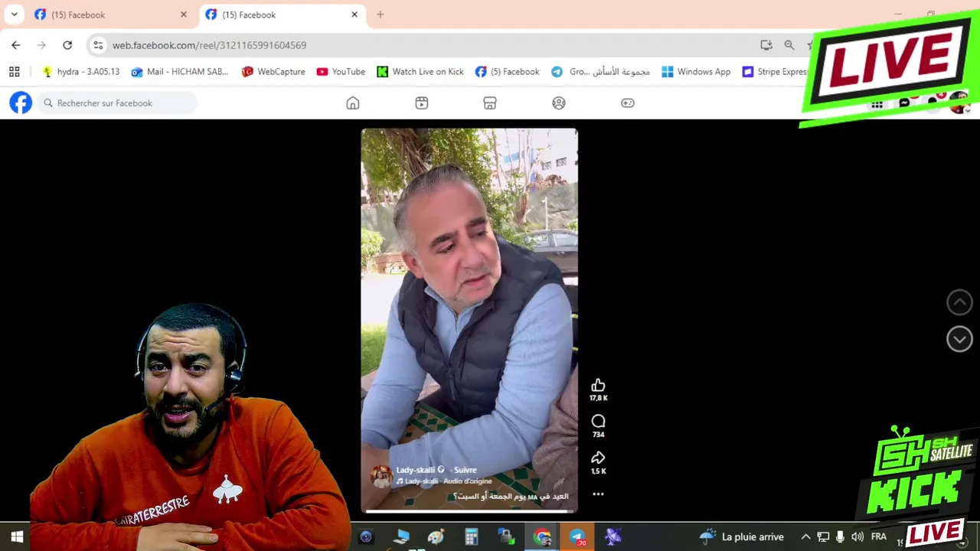Viewport: 980px width, 551px height.
Task: Open the Messenger icon in Facebook header
Action: click(x=904, y=103)
